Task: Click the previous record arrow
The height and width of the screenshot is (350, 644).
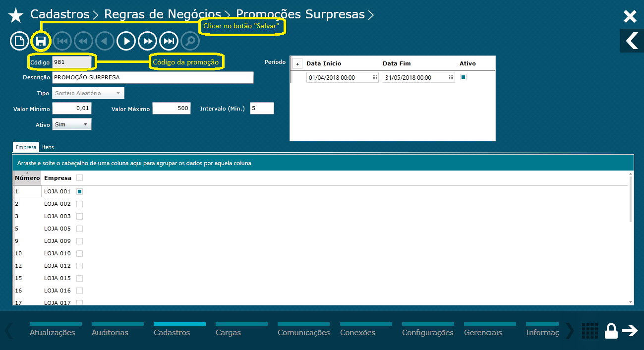Action: [105, 41]
